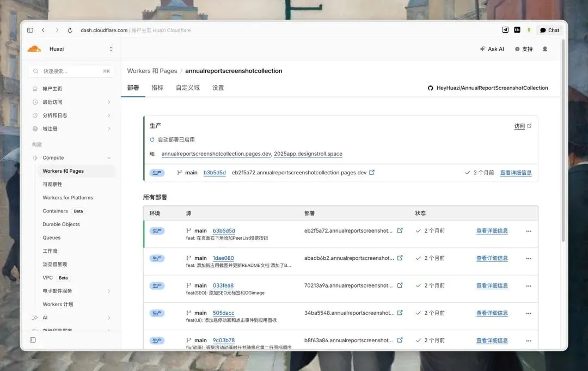The image size is (588, 371).
Task: Switch to the 自定义域 tab
Action: point(188,88)
